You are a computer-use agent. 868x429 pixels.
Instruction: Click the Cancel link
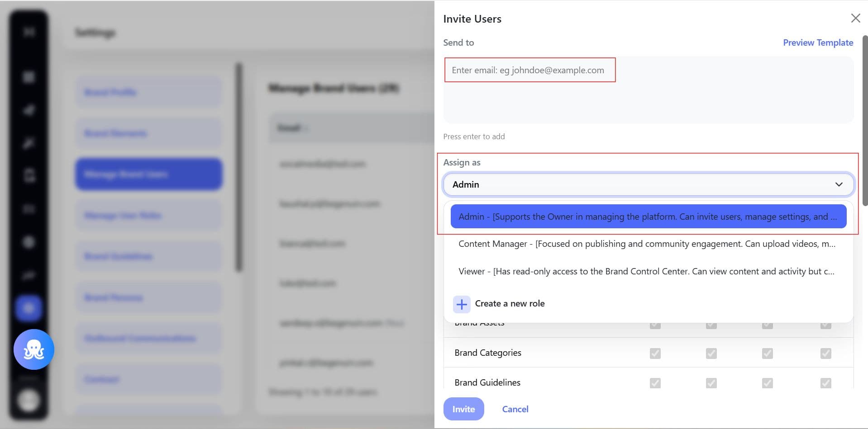tap(515, 409)
